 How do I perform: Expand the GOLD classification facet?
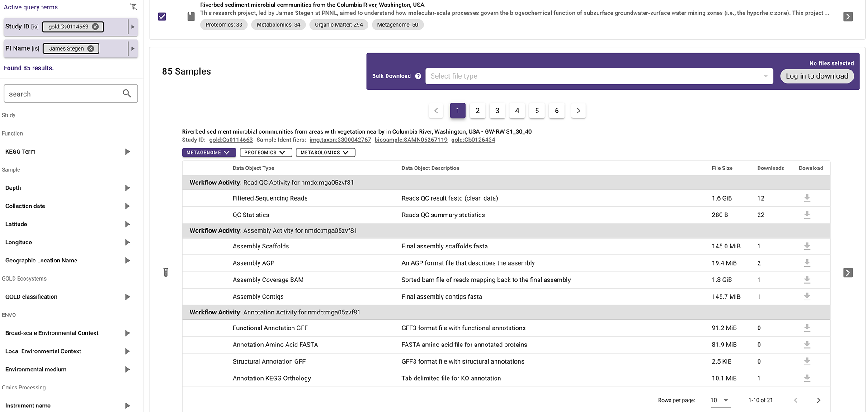click(x=127, y=297)
